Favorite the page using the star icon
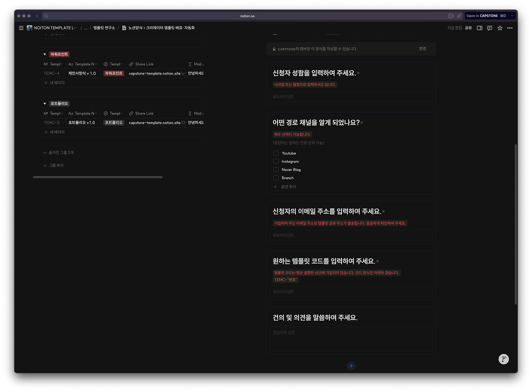532x392 pixels. pos(500,28)
